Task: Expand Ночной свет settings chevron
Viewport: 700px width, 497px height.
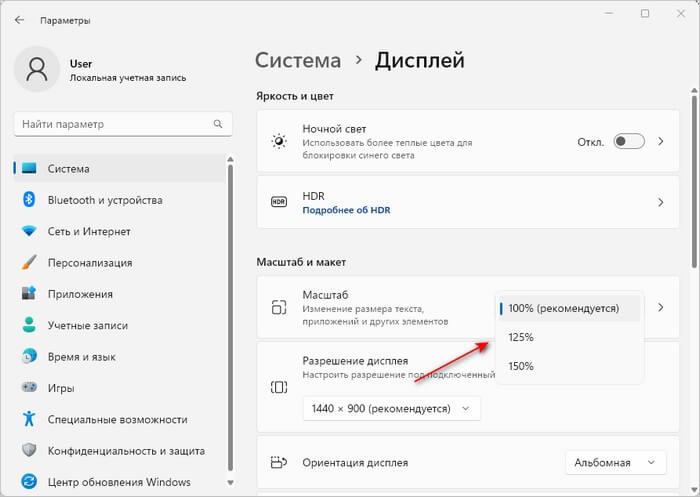Action: (660, 142)
